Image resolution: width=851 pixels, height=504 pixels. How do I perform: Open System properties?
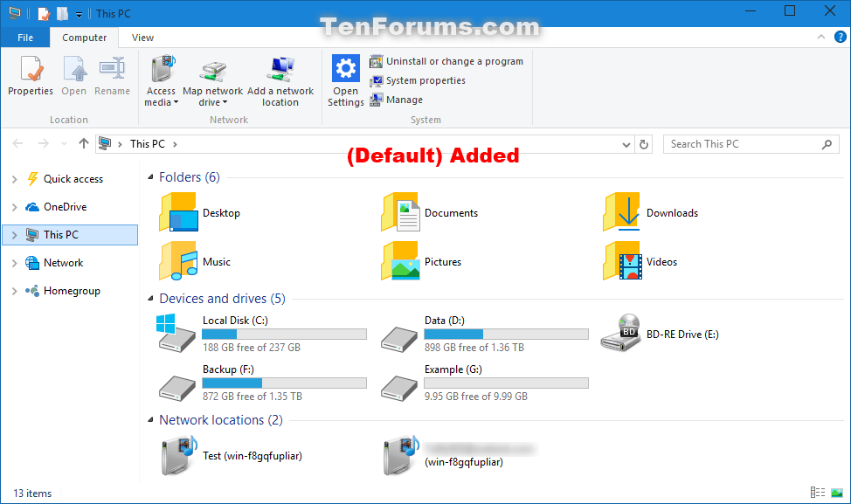(x=426, y=80)
